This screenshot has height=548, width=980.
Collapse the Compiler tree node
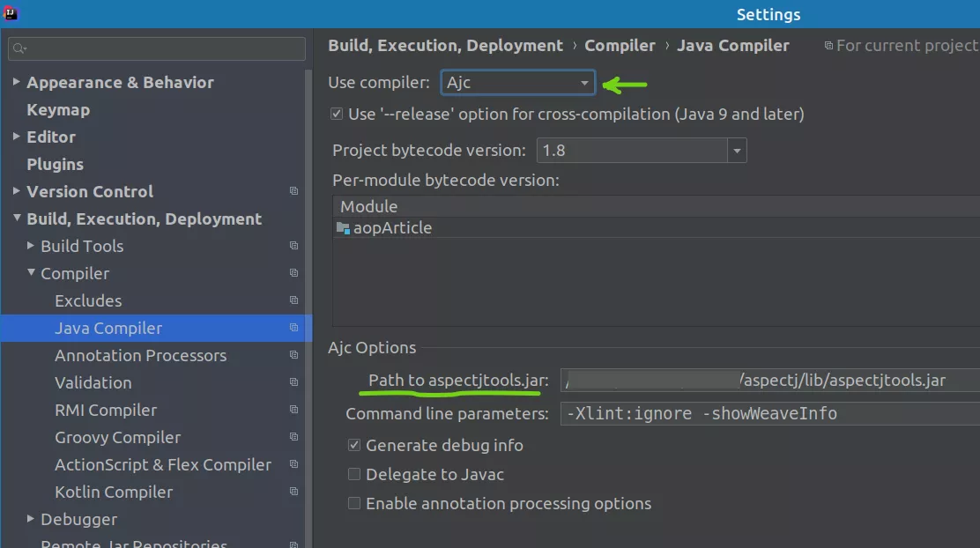31,273
